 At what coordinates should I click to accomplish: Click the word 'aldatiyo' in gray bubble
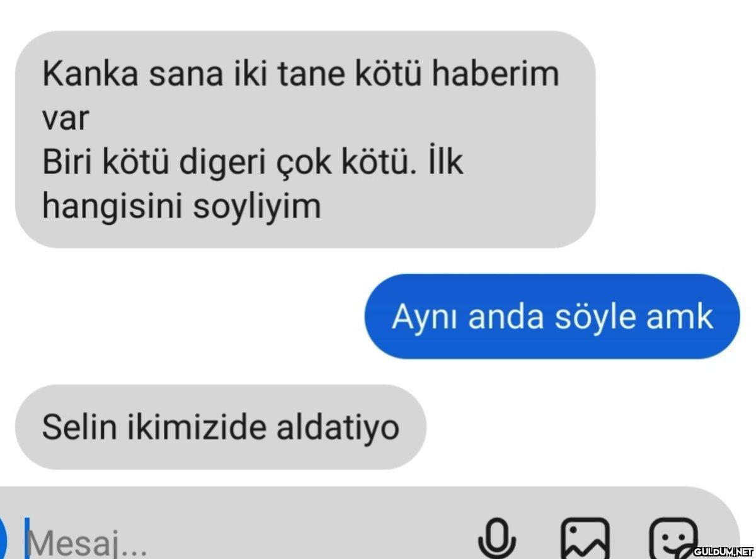338,428
